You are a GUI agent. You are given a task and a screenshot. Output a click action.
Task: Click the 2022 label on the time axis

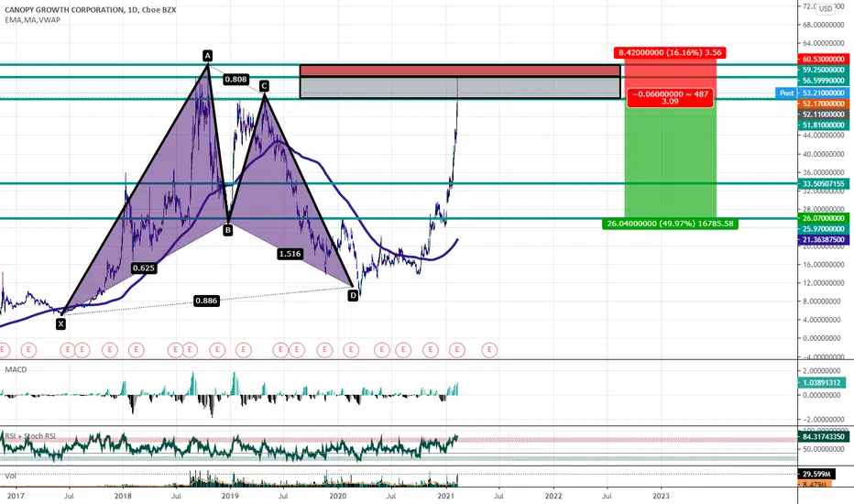pos(553,496)
